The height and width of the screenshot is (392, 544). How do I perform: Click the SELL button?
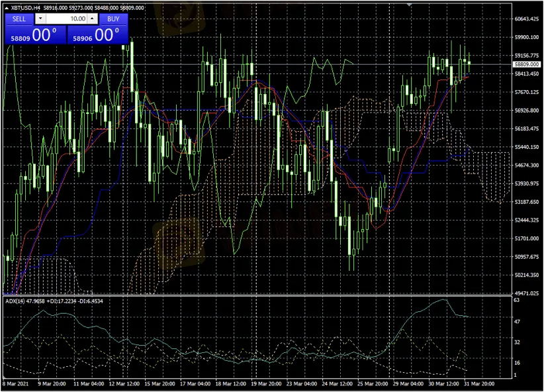[x=19, y=19]
